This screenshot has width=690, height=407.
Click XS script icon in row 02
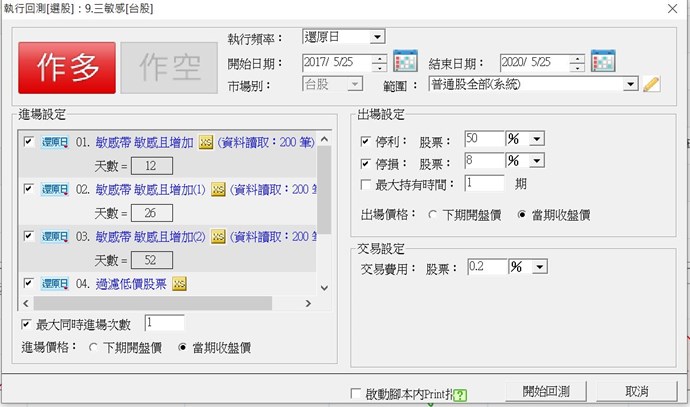click(x=218, y=190)
